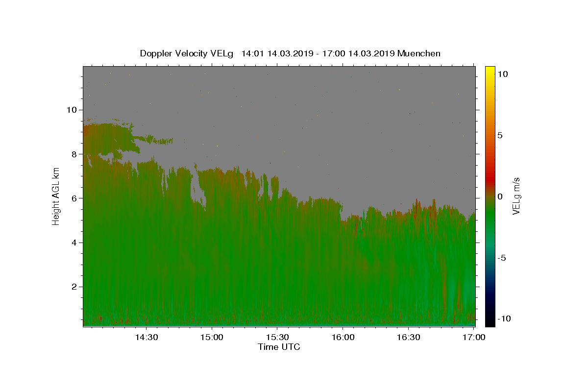The image size is (588, 392).
Task: Select the '16:00' time axis label
Action: [x=343, y=338]
